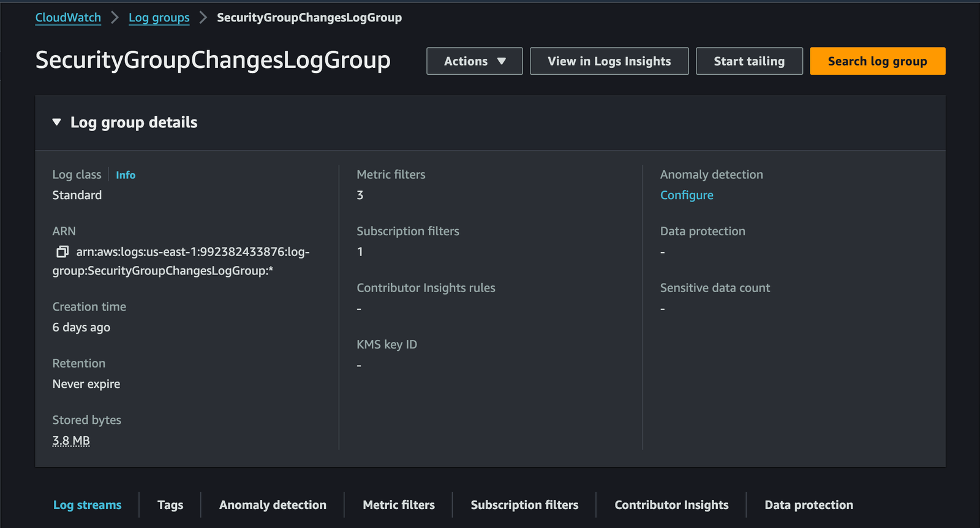980x528 pixels.
Task: Open the Subscription filters tab
Action: tap(524, 505)
